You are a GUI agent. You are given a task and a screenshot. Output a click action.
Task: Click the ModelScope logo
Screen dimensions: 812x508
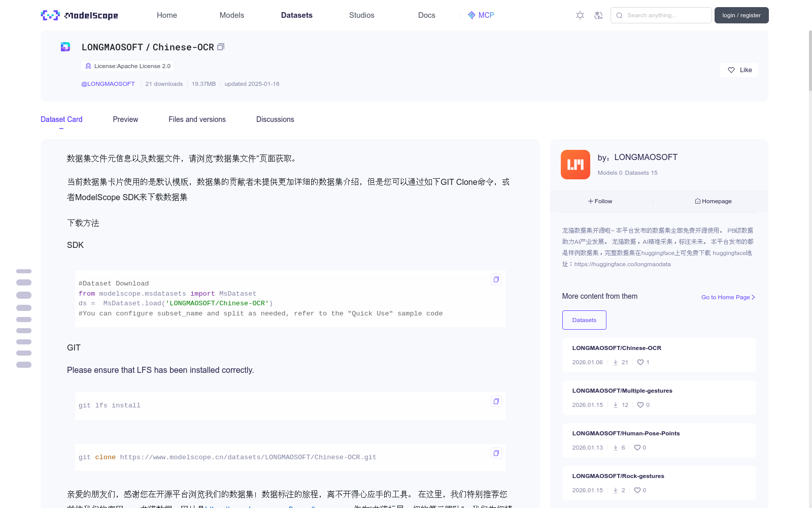click(x=79, y=15)
